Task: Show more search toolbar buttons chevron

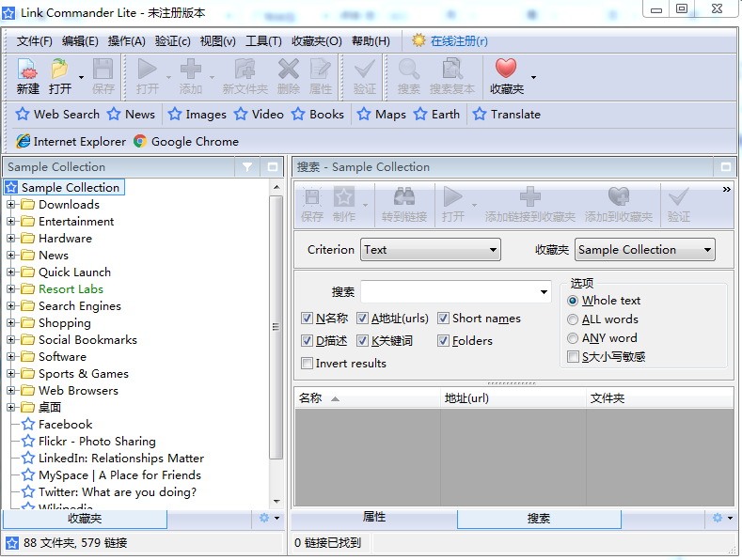Action: point(726,189)
